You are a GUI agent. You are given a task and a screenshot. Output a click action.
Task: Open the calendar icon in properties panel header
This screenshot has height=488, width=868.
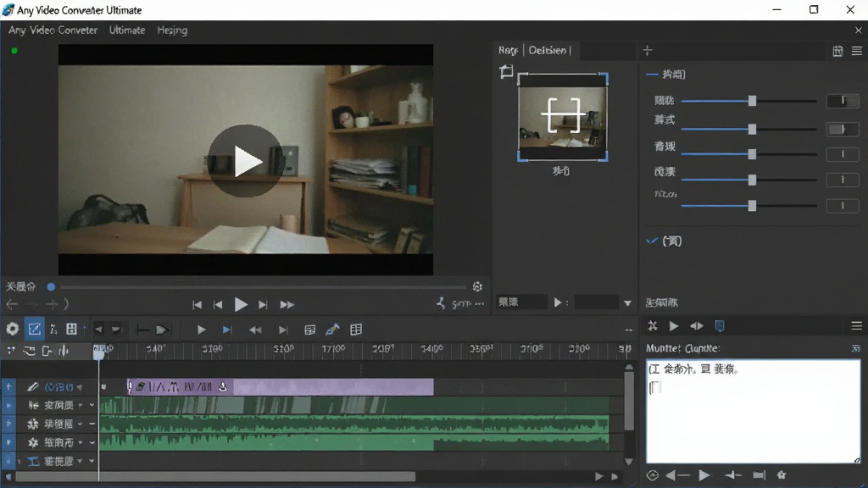(x=837, y=51)
